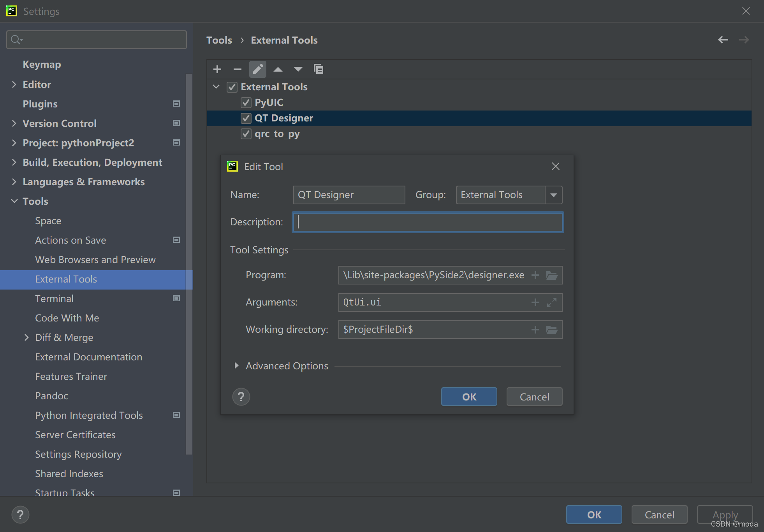The width and height of the screenshot is (764, 532).
Task: Expand the Diff & Merge node
Action: (x=26, y=337)
